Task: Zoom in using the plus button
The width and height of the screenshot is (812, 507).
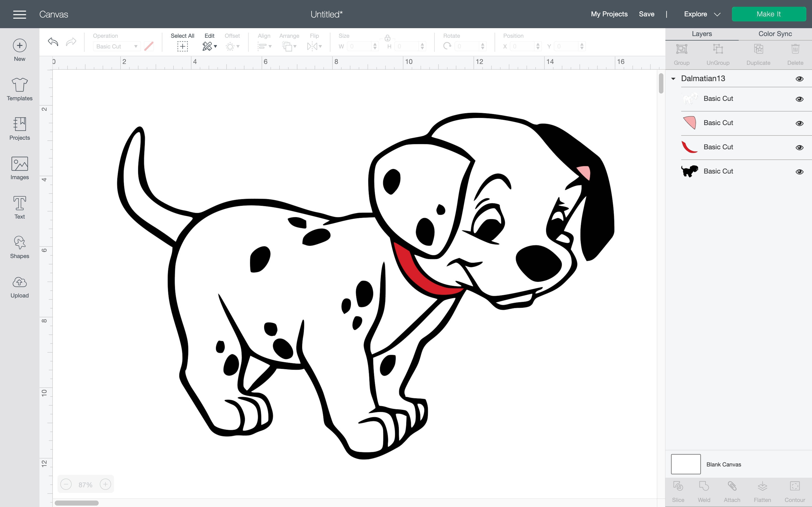Action: pos(105,484)
